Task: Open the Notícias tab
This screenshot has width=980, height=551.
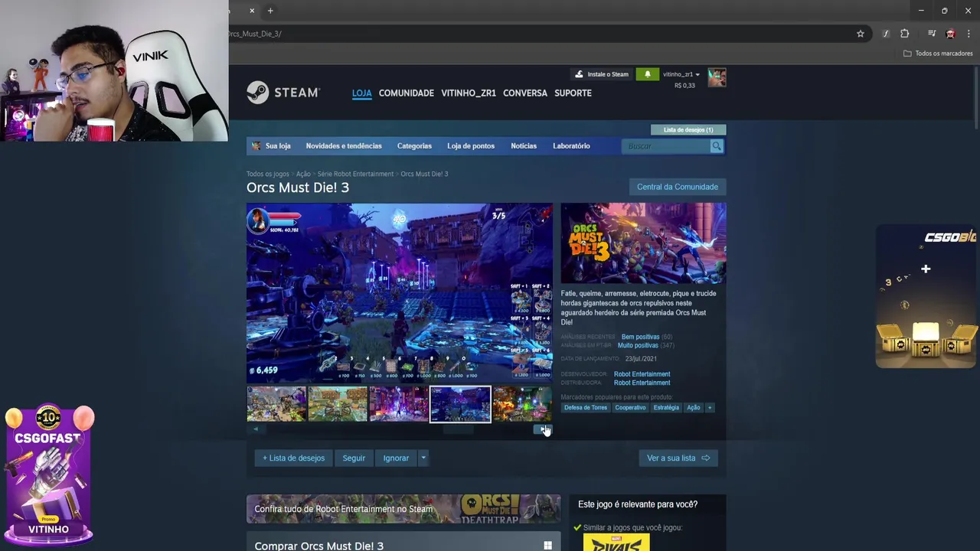Action: 524,146
